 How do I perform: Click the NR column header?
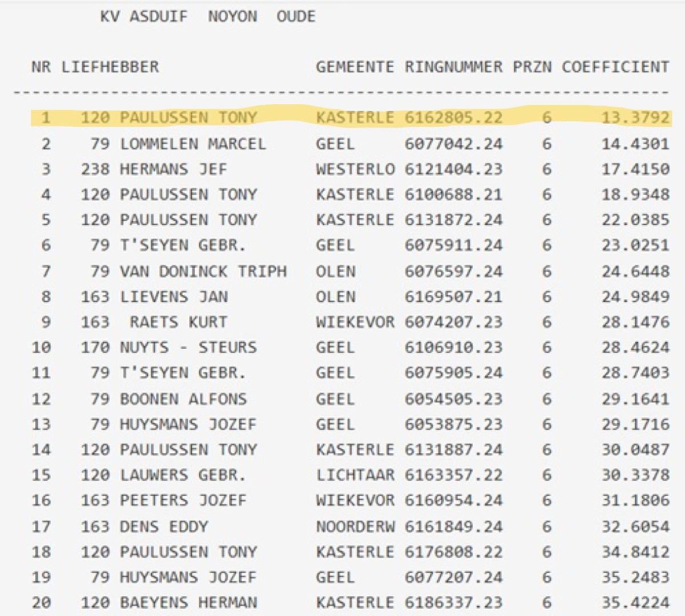pyautogui.click(x=41, y=67)
